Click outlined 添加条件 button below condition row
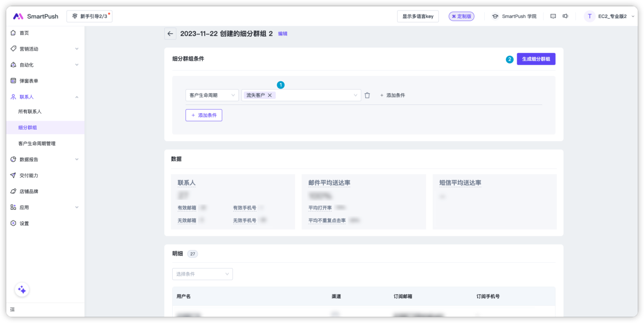The width and height of the screenshot is (644, 323). (203, 115)
